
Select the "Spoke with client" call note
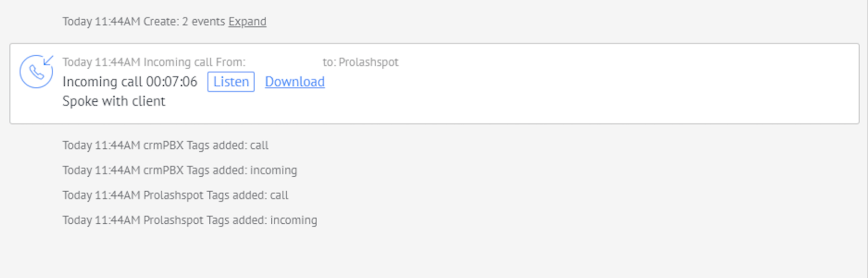(114, 101)
